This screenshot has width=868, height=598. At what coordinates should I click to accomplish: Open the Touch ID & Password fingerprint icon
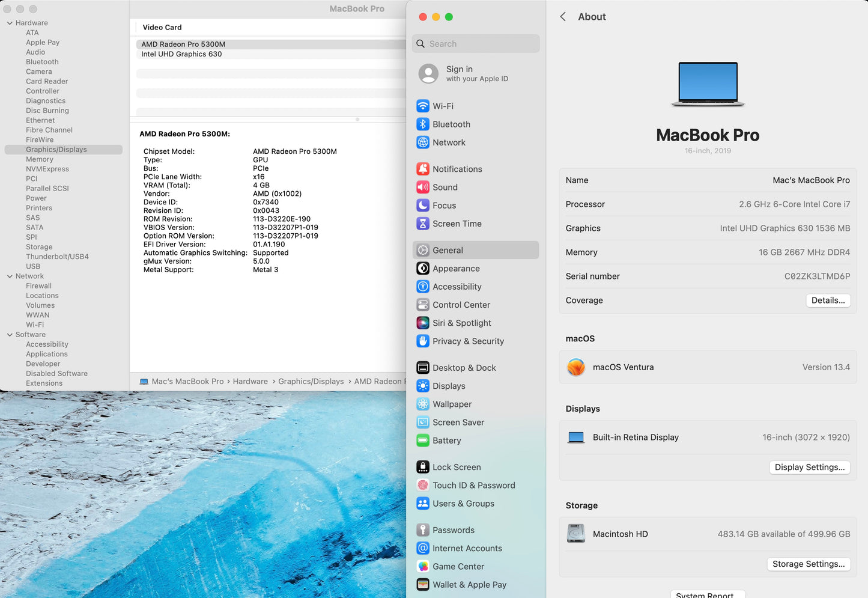pyautogui.click(x=423, y=486)
